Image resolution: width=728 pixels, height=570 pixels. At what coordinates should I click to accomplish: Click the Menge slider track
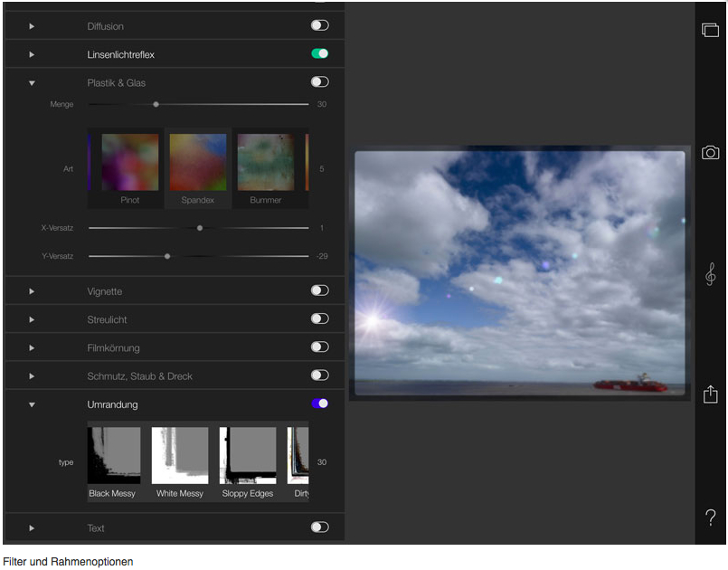(235, 104)
